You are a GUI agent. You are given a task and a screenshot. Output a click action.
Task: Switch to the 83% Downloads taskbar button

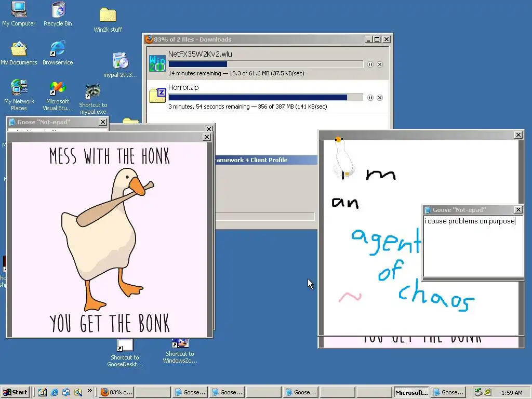116,392
